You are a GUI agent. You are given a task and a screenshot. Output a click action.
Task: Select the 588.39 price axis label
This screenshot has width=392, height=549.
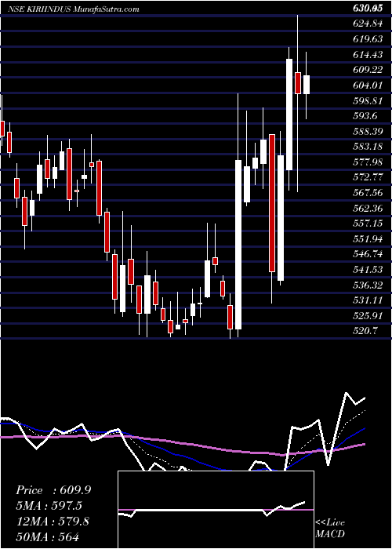(368, 131)
